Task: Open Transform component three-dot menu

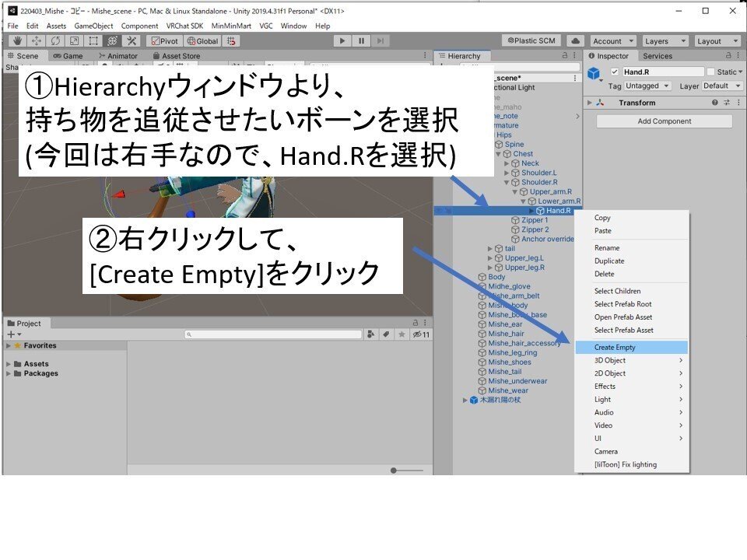Action: 738,103
